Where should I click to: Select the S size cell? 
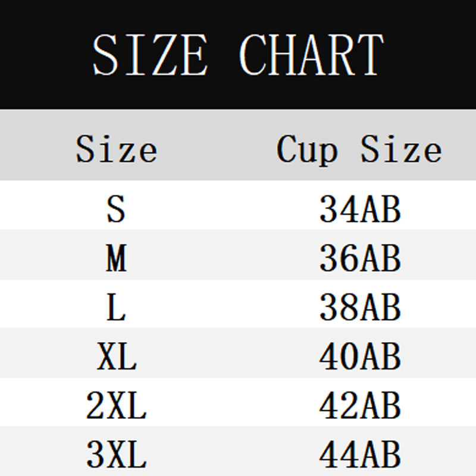(117, 209)
